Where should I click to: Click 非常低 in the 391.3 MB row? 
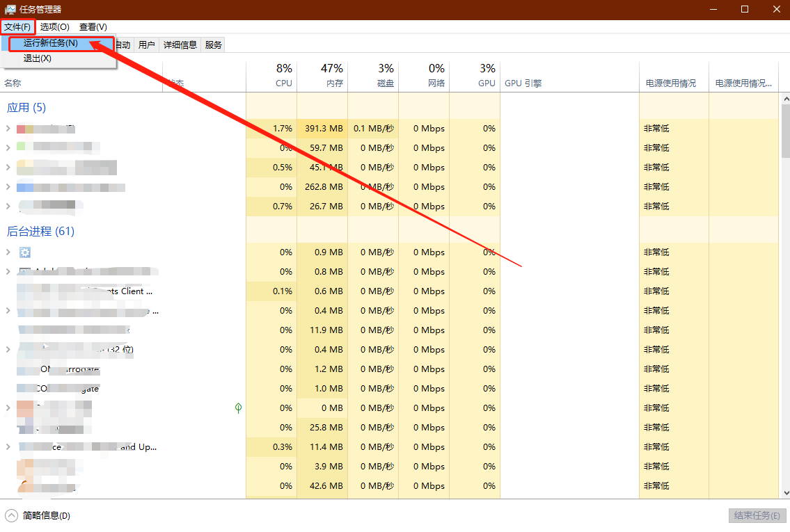tap(656, 129)
